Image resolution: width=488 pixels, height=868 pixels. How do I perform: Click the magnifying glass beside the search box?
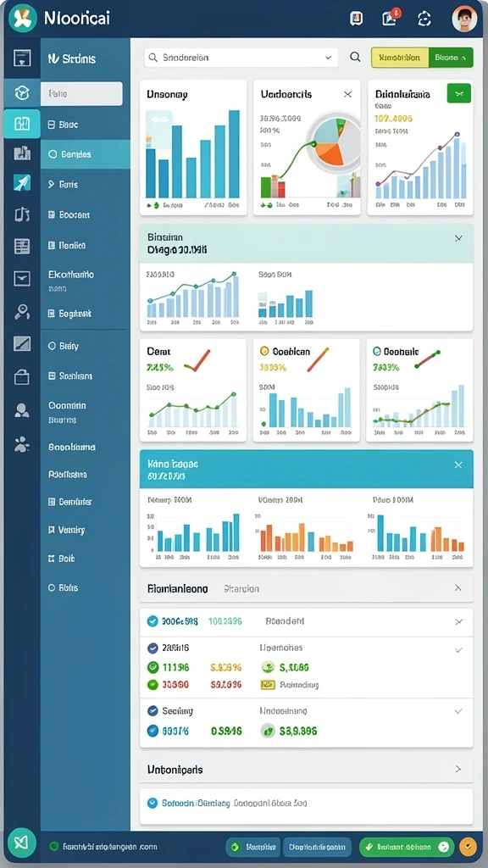[x=355, y=57]
